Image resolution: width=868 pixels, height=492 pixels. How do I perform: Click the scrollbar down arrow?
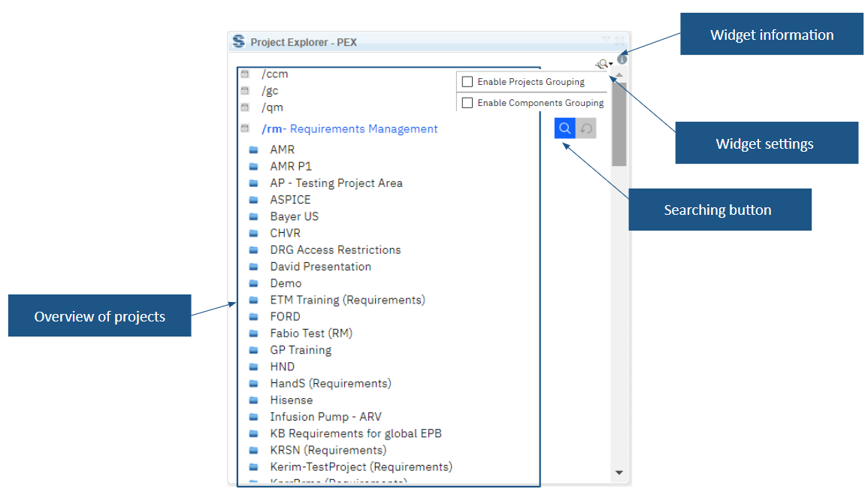[618, 472]
